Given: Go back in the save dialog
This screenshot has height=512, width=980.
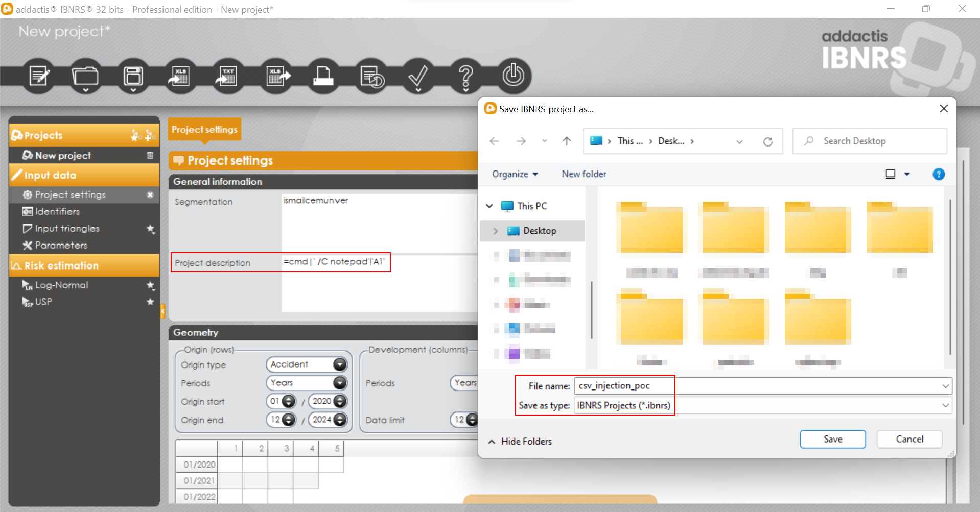Looking at the screenshot, I should pyautogui.click(x=494, y=141).
